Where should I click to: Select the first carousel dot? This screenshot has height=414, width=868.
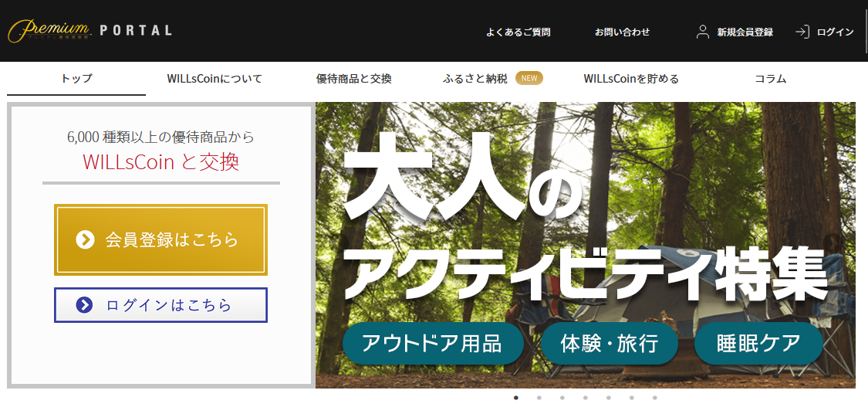coord(516,397)
